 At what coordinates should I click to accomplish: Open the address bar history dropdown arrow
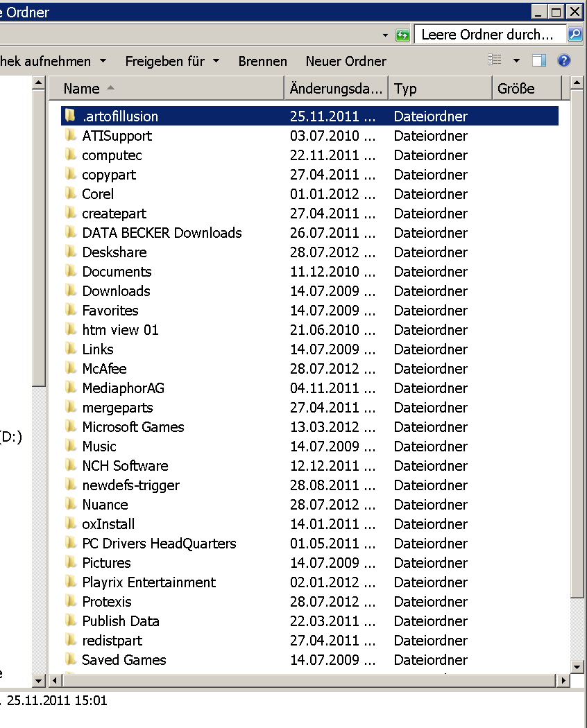(385, 35)
